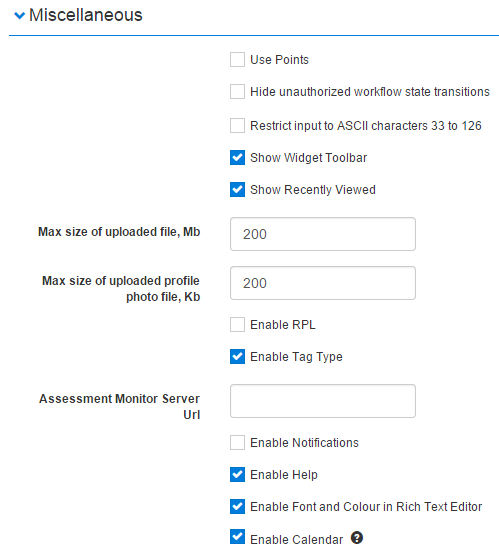Click the Enable Notifications label text
The image size is (499, 557).
(304, 443)
